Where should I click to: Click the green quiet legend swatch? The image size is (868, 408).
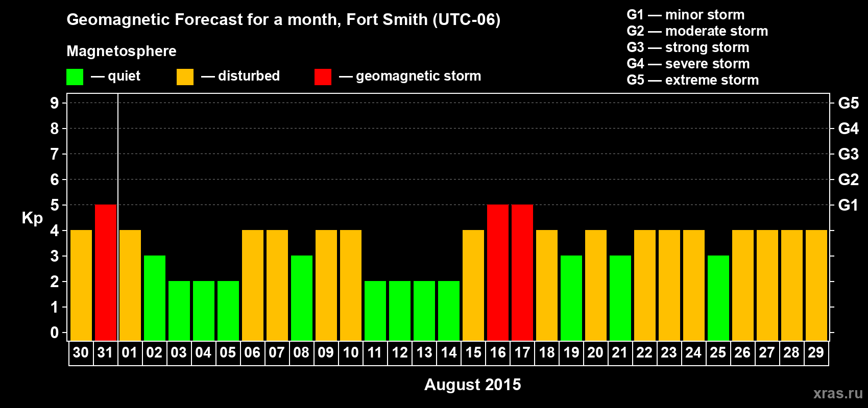pos(75,77)
